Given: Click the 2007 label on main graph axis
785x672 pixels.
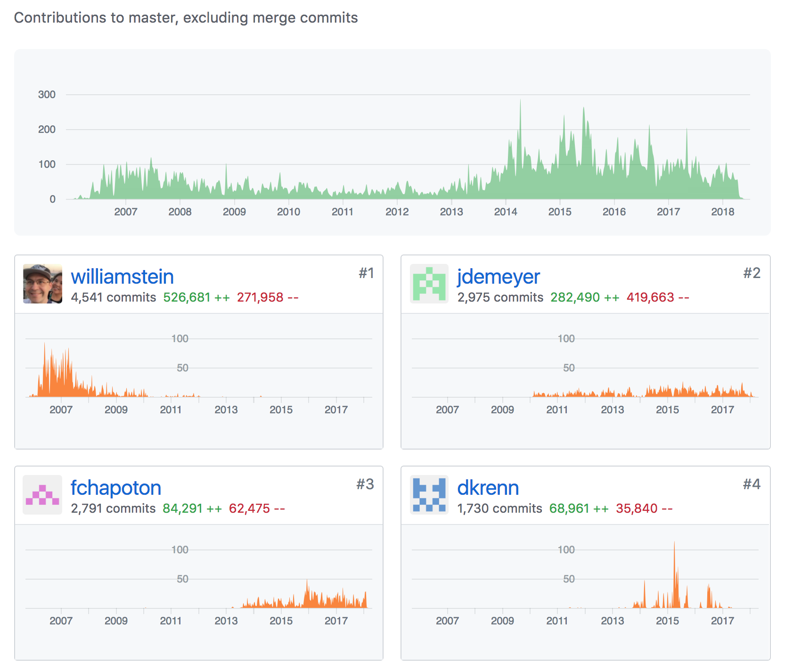Looking at the screenshot, I should 125,212.
